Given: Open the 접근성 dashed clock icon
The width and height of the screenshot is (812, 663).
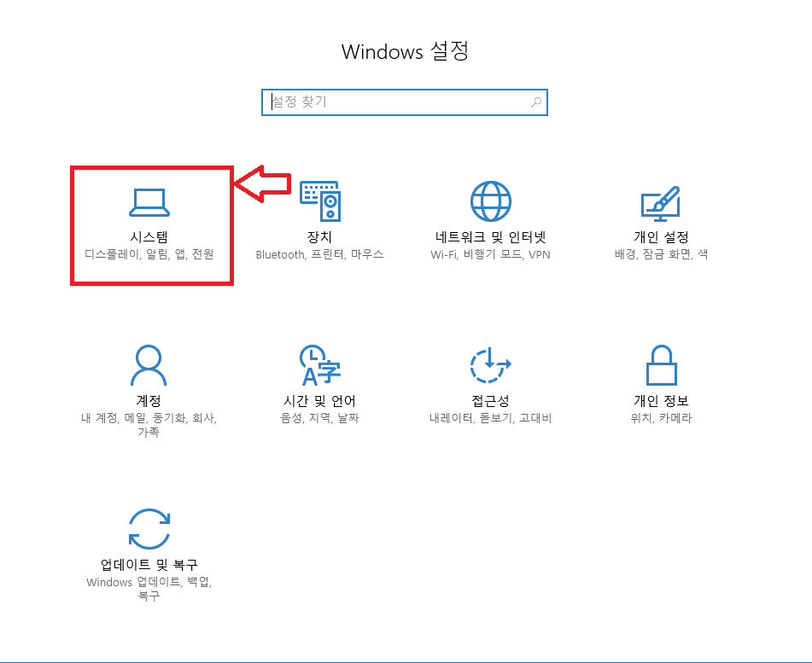Looking at the screenshot, I should [x=490, y=365].
